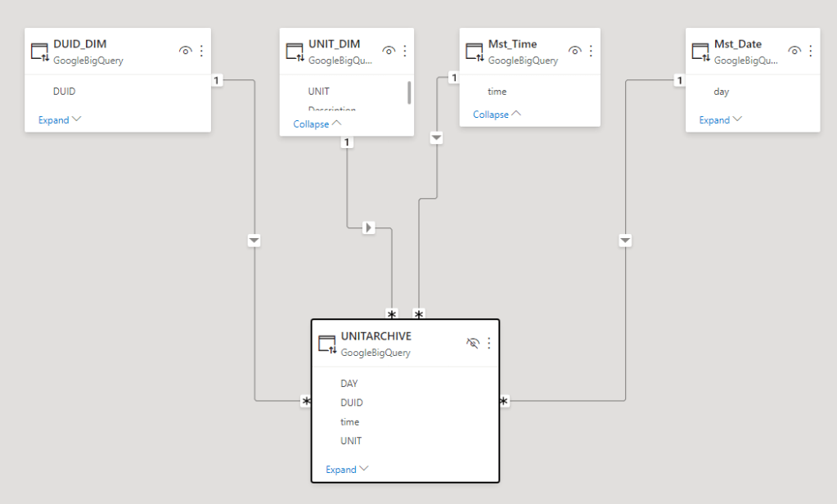Toggle visibility of the Mst_Date table

pyautogui.click(x=794, y=51)
